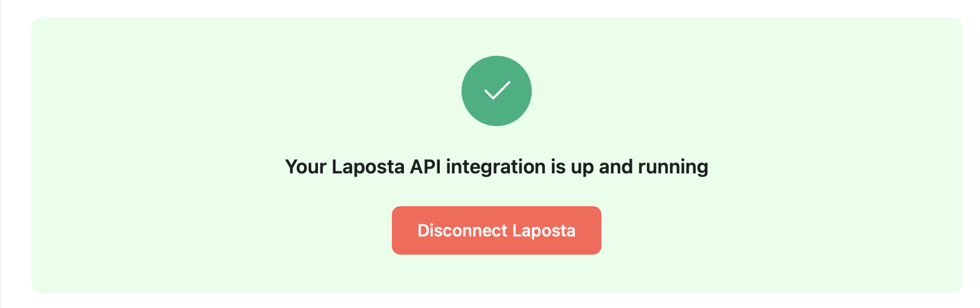Click the Disconnect Laposta button
The image size is (980, 308).
coord(497,230)
